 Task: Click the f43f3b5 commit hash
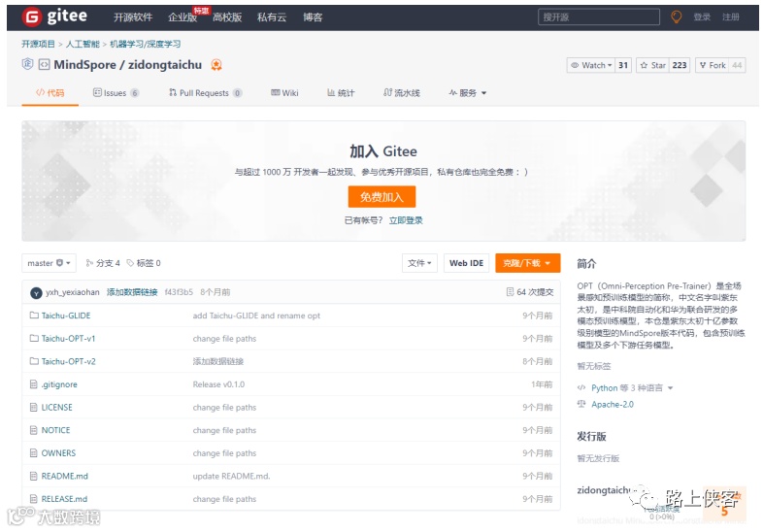179,292
